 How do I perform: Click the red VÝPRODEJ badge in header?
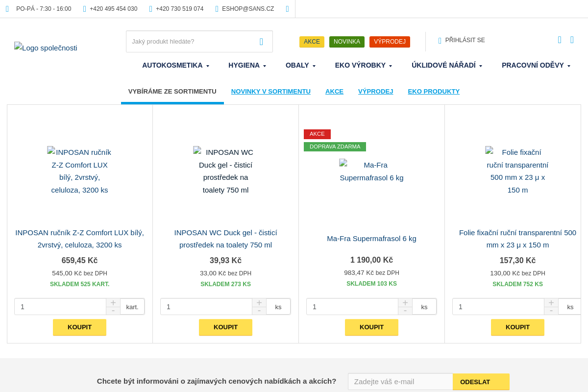pyautogui.click(x=390, y=42)
